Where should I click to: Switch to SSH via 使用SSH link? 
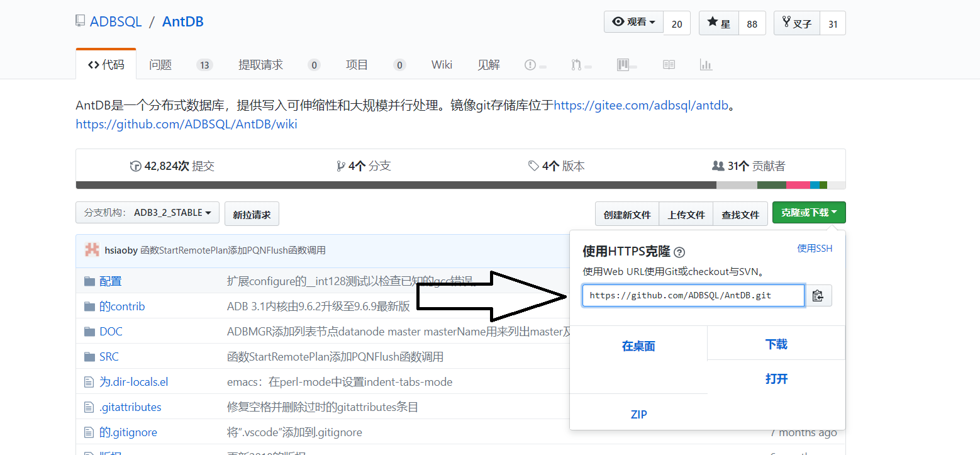[x=815, y=249]
